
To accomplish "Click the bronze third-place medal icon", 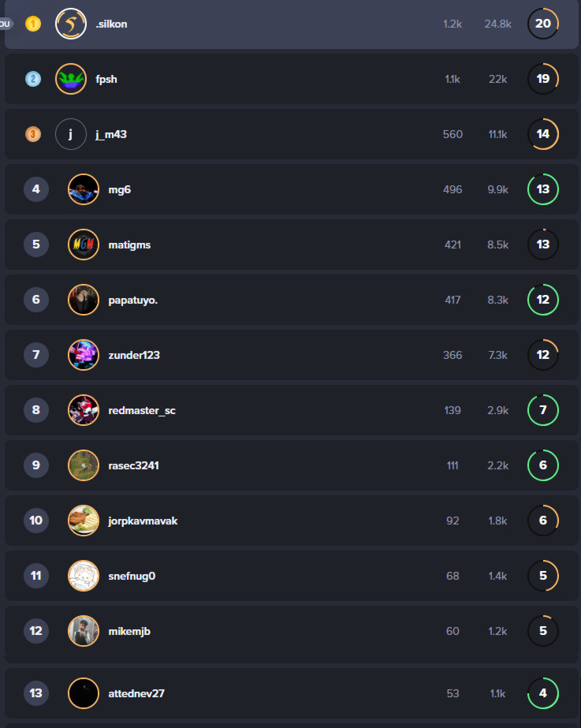I will pyautogui.click(x=33, y=134).
